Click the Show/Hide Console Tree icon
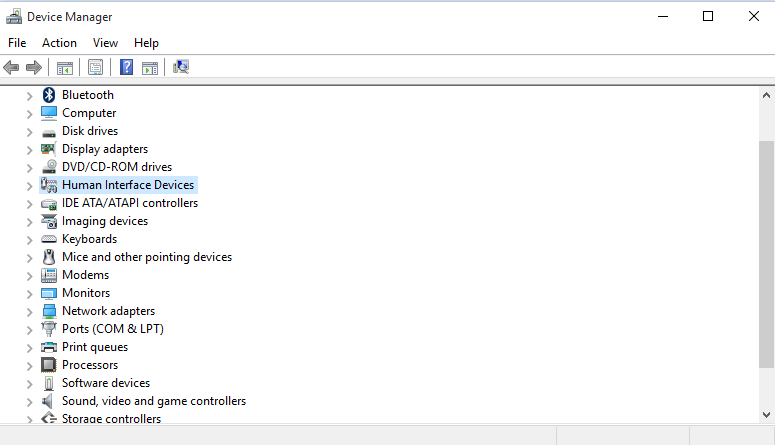 (65, 68)
